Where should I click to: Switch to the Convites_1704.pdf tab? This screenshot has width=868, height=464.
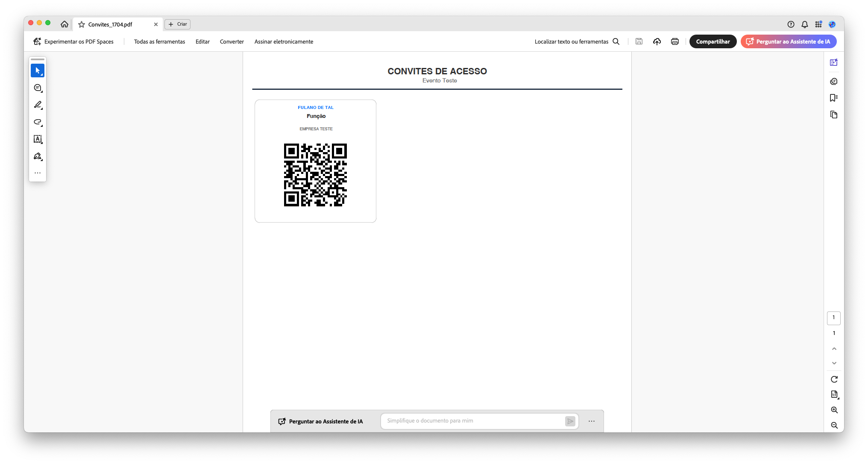[112, 24]
